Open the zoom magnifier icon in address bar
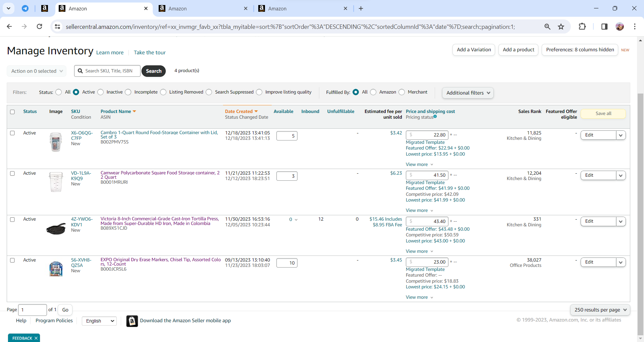644x342 pixels. coord(547,26)
